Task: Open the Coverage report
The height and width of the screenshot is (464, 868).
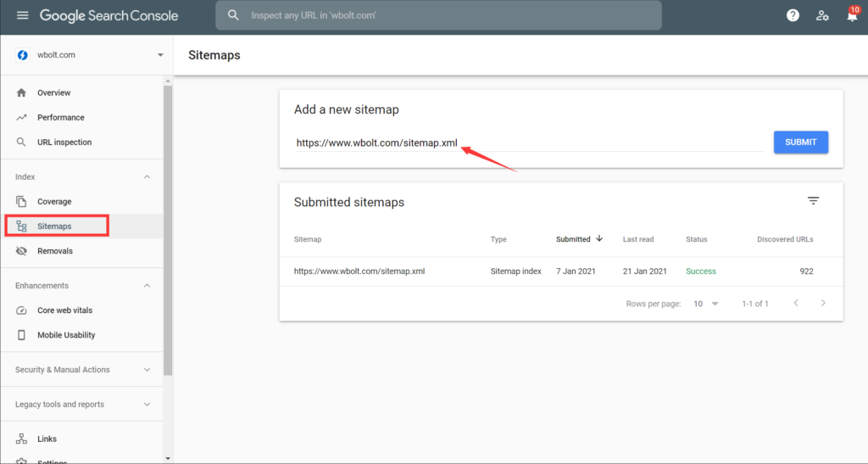Action: 54,202
